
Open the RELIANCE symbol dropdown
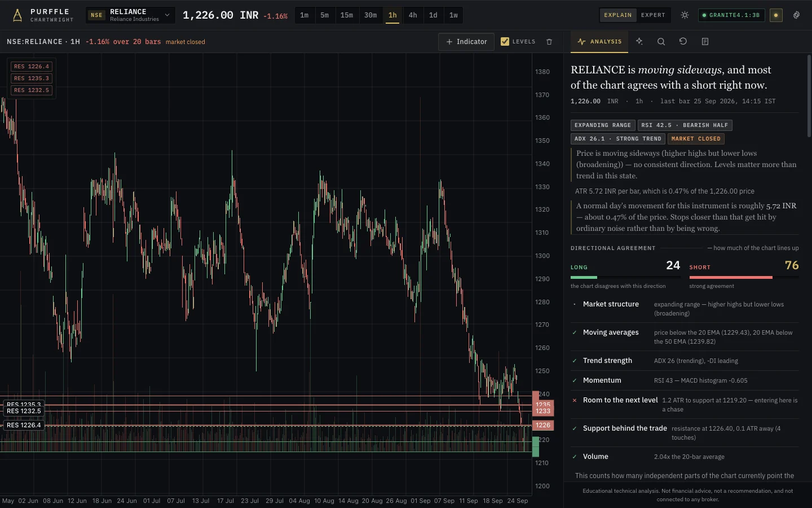[x=130, y=15]
